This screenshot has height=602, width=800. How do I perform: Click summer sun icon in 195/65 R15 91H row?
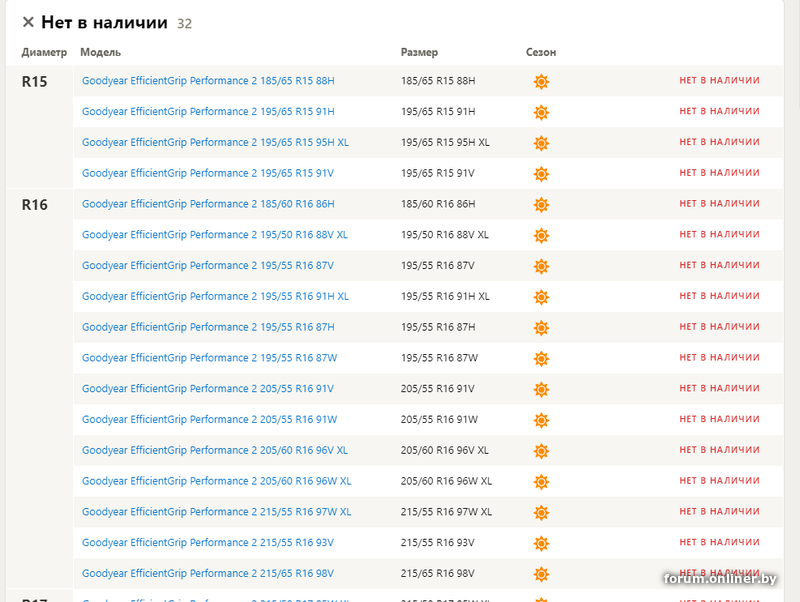click(x=541, y=112)
